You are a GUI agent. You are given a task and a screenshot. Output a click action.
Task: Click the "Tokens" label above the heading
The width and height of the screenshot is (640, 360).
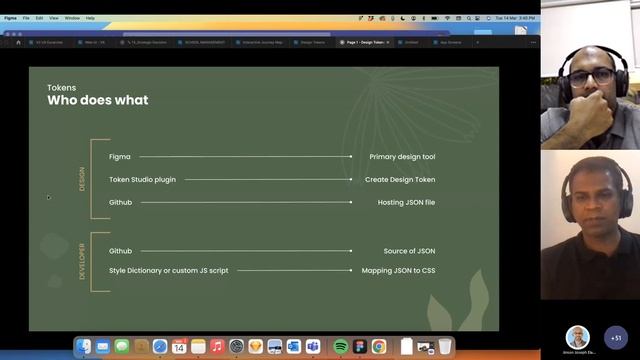coord(62,87)
